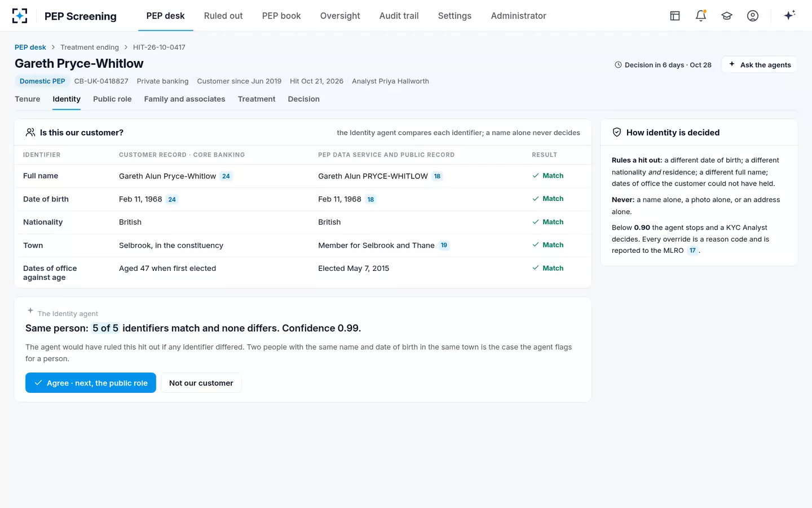Click the sparkle assistant icon in header
The image size is (812, 508).
pyautogui.click(x=789, y=15)
